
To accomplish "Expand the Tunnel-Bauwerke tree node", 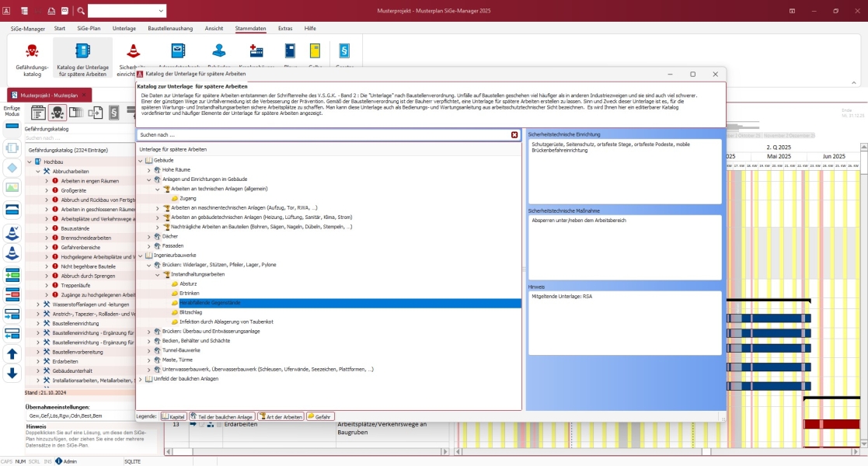I will click(x=149, y=350).
